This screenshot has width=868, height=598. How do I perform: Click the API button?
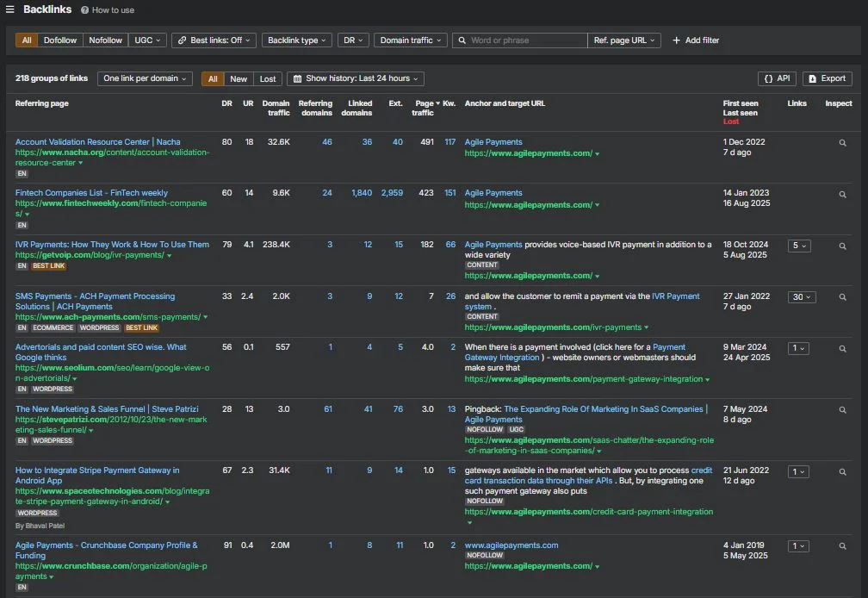click(x=777, y=78)
